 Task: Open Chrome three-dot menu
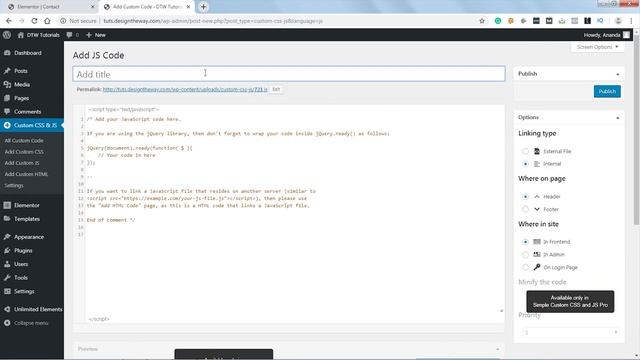click(631, 21)
